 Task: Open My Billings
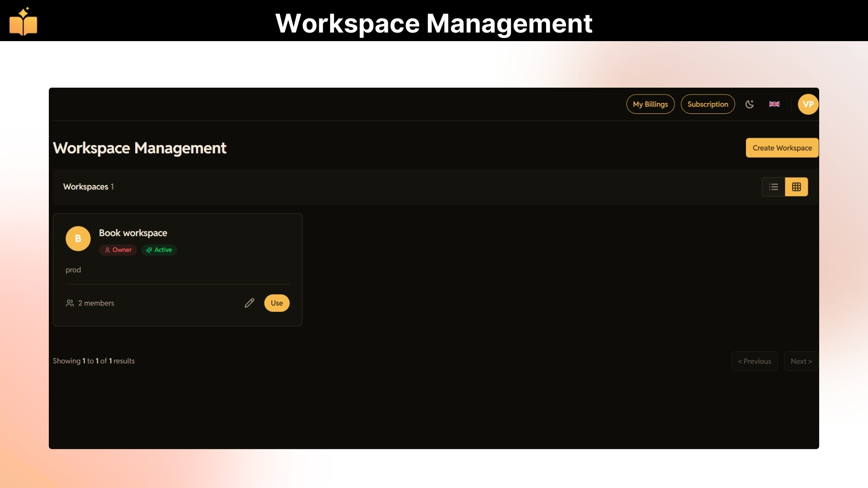pyautogui.click(x=650, y=104)
